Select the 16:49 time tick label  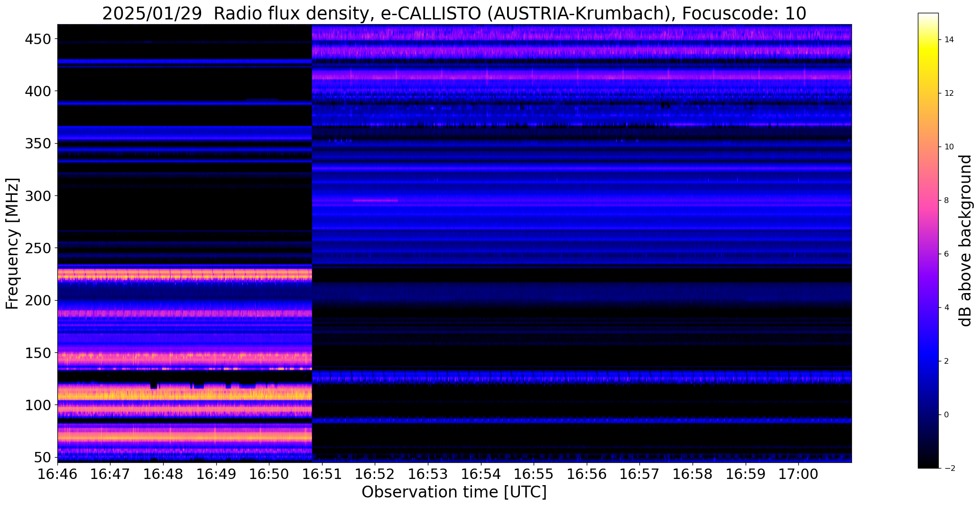pos(216,474)
